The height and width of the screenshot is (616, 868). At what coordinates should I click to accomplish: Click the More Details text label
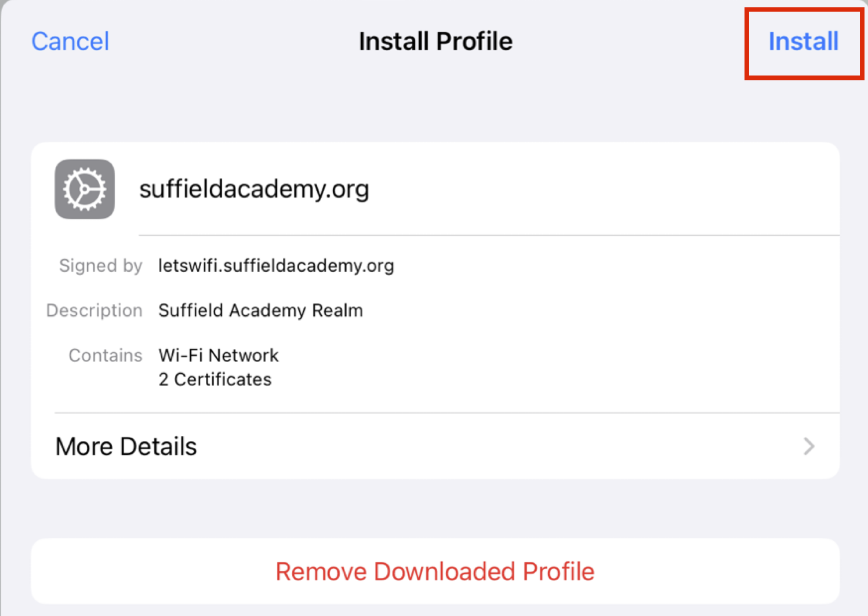click(126, 446)
